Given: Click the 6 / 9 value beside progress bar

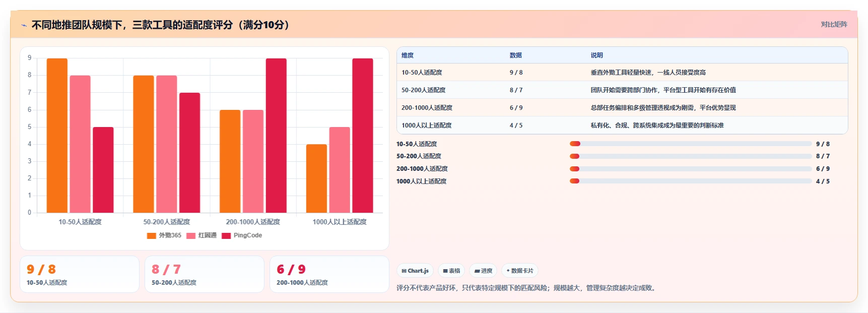Looking at the screenshot, I should (823, 169).
